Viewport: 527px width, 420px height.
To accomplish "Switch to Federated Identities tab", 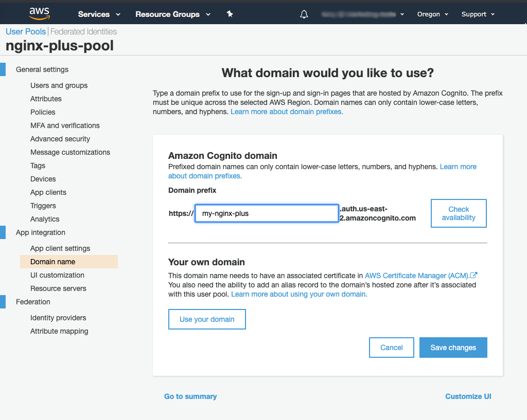I will pyautogui.click(x=83, y=32).
